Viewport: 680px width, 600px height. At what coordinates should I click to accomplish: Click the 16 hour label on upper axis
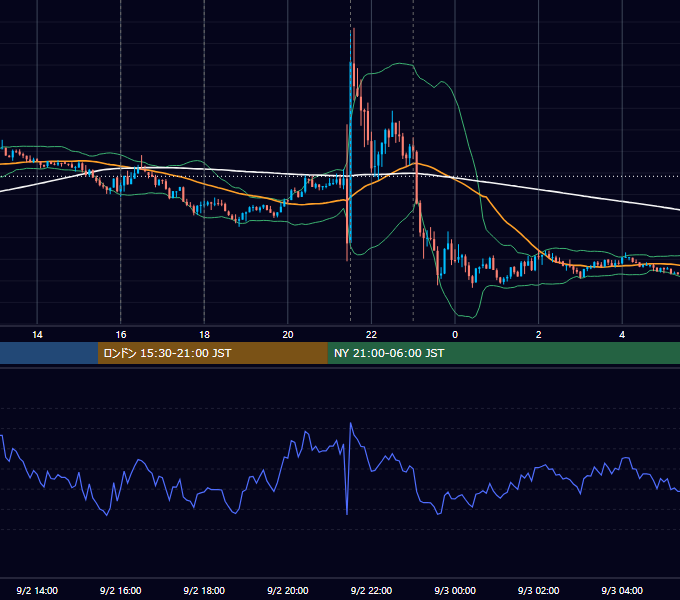[x=121, y=335]
